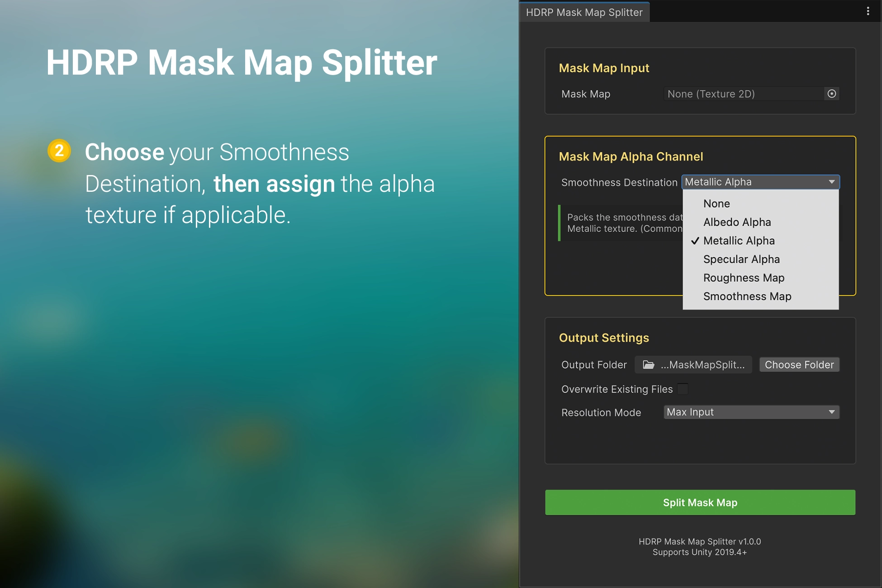Screen dimensions: 882x588
Task: Pick Specular Alpha from the dropdown list
Action: point(741,259)
